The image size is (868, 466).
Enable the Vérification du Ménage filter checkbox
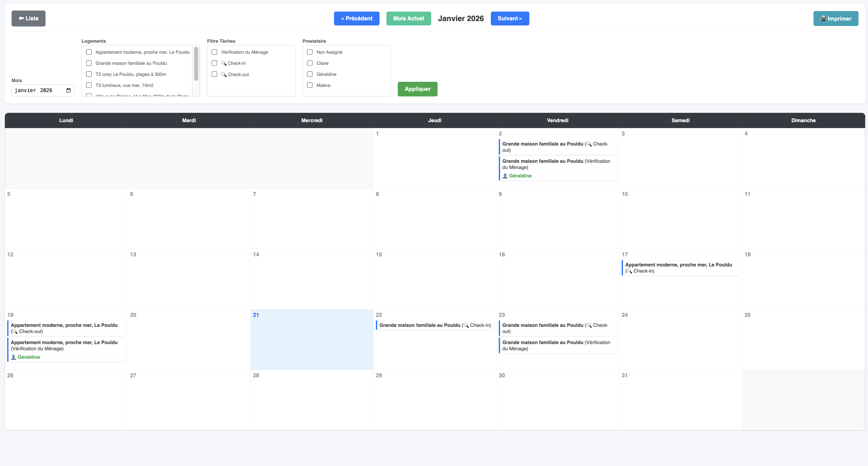pyautogui.click(x=214, y=52)
